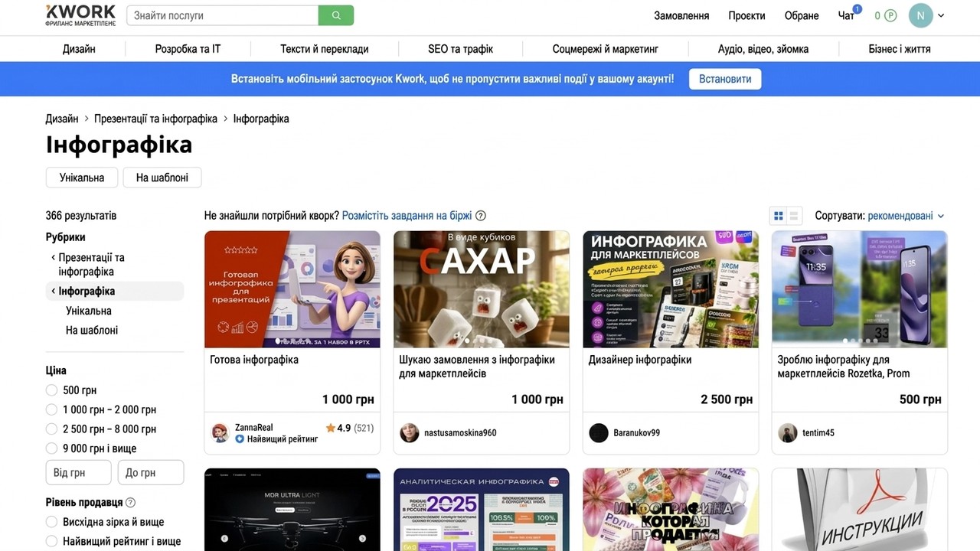
Task: Go to Презентації та інфографіка breadcrumb
Action: tap(156, 119)
